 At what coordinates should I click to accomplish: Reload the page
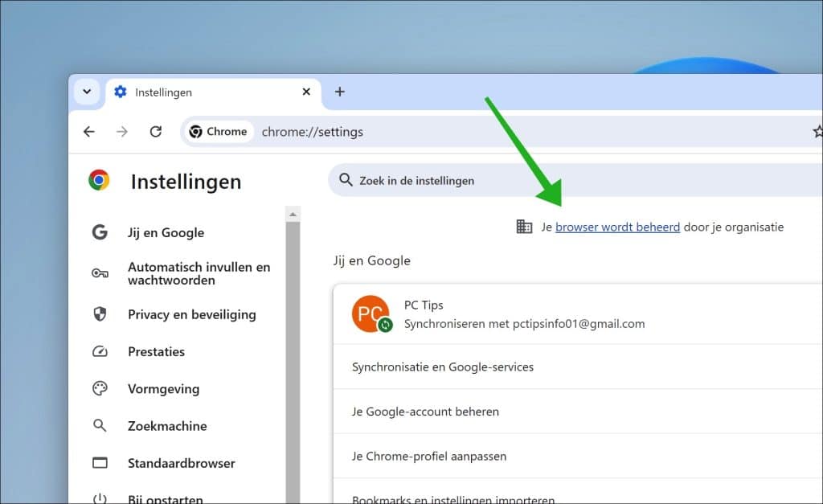pos(155,131)
